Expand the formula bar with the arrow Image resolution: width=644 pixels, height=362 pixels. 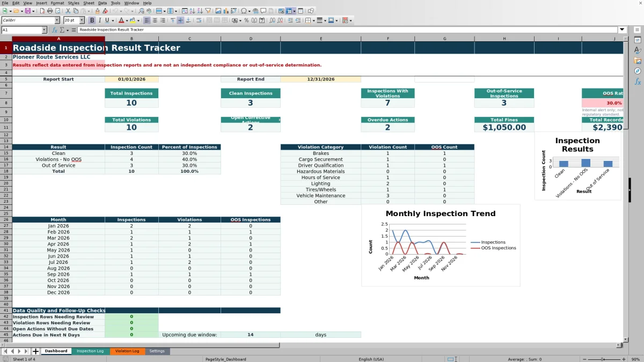click(x=622, y=30)
